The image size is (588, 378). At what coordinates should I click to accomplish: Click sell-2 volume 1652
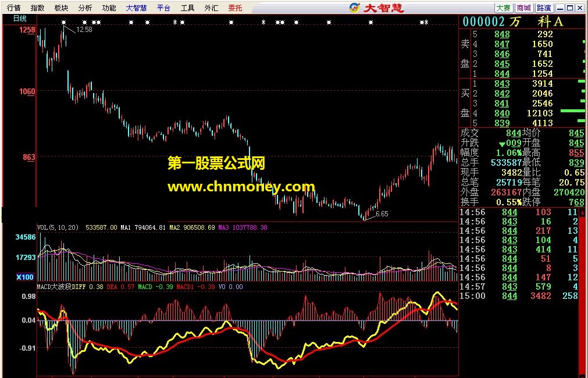tap(542, 64)
